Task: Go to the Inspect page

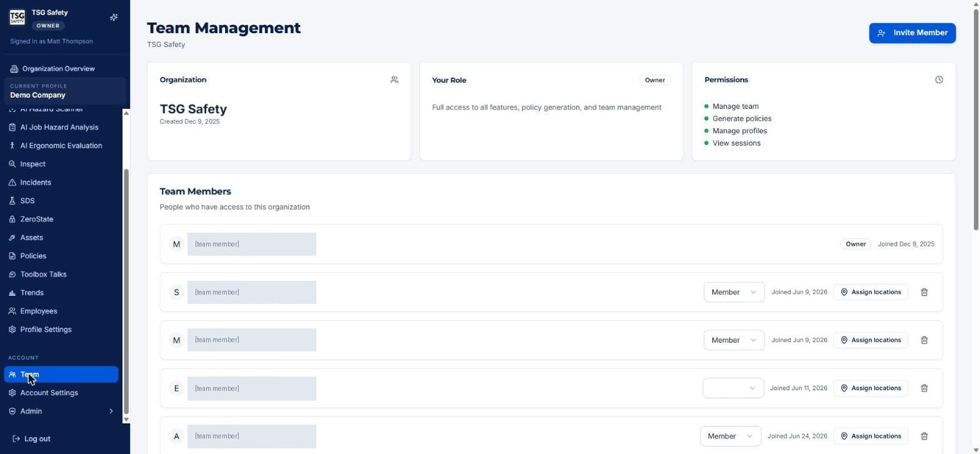Action: pos(32,164)
